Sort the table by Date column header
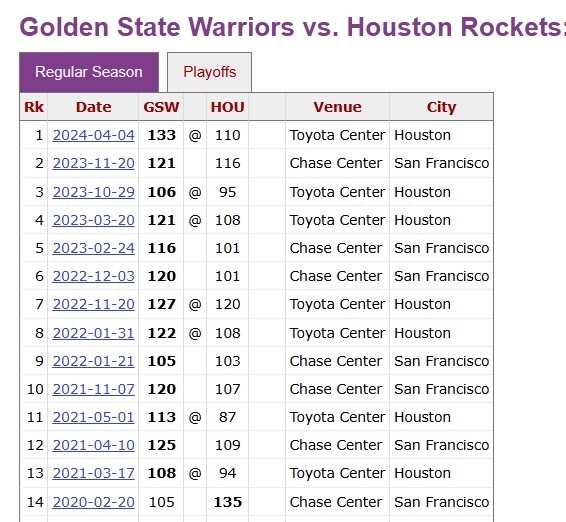 click(x=93, y=107)
